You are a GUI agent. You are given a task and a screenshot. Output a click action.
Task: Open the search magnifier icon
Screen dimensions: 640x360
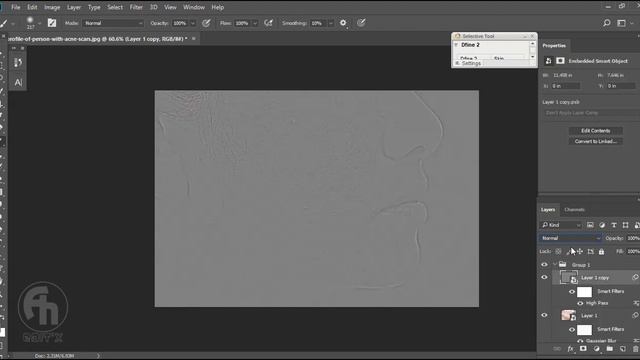click(607, 23)
